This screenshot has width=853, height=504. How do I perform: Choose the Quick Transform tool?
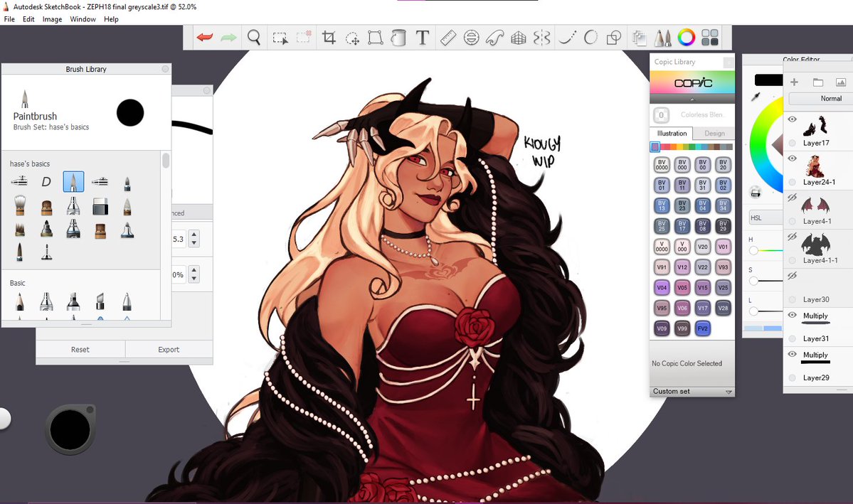coord(353,38)
